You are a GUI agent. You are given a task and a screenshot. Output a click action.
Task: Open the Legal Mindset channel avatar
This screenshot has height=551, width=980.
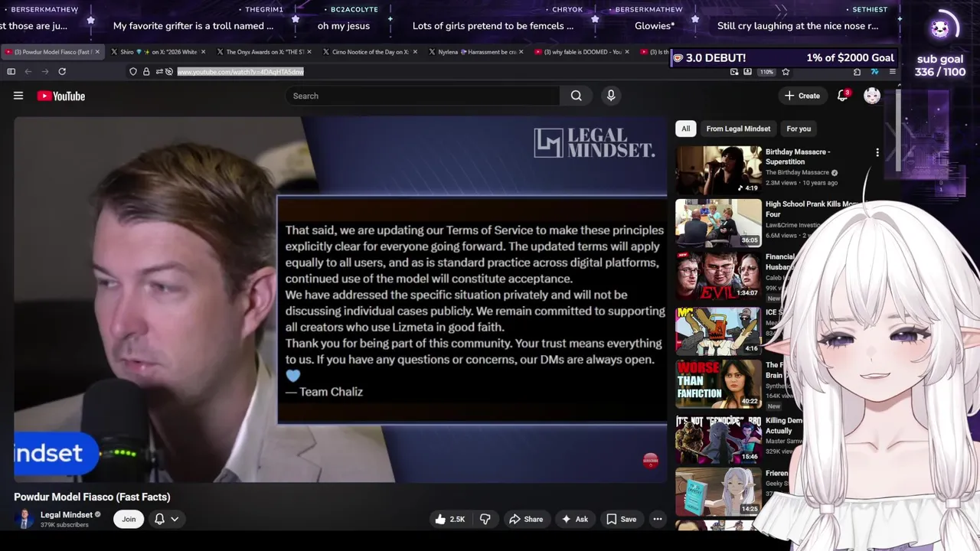(24, 519)
